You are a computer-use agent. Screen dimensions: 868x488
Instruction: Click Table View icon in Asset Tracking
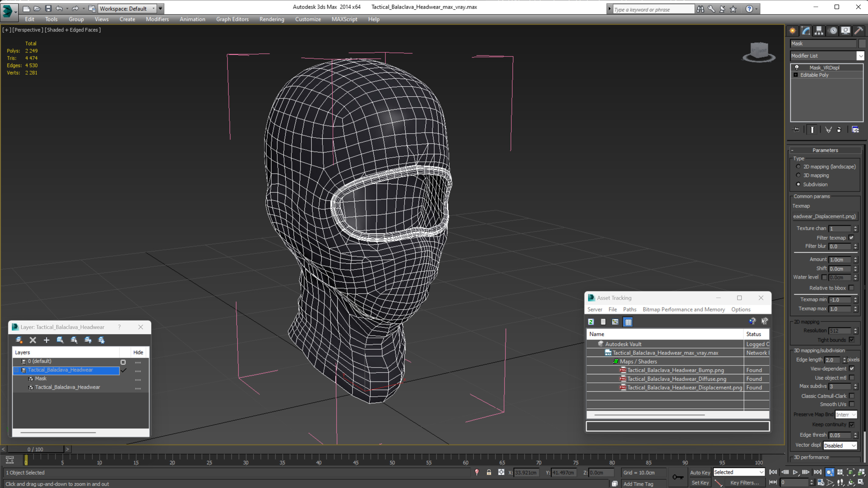click(628, 322)
